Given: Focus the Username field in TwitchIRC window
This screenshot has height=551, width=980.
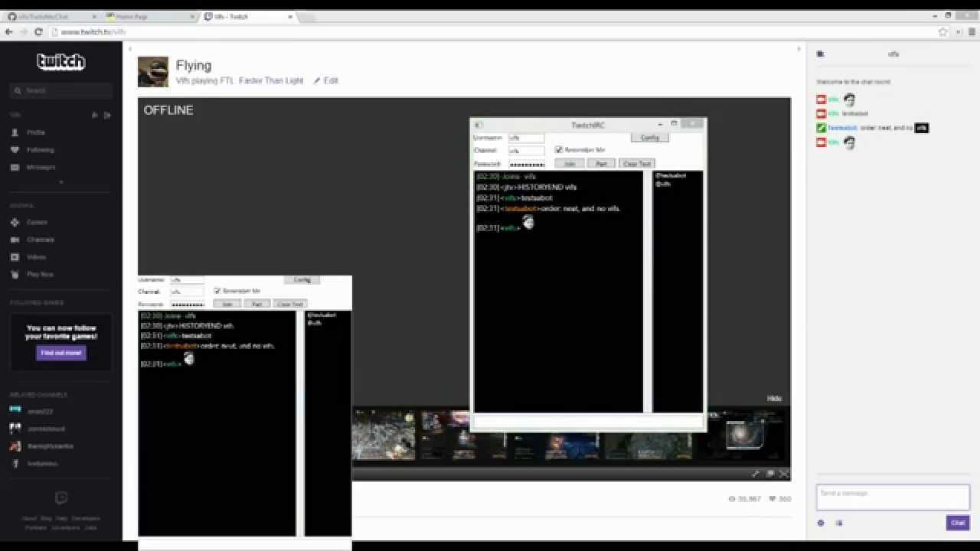Looking at the screenshot, I should [x=527, y=138].
